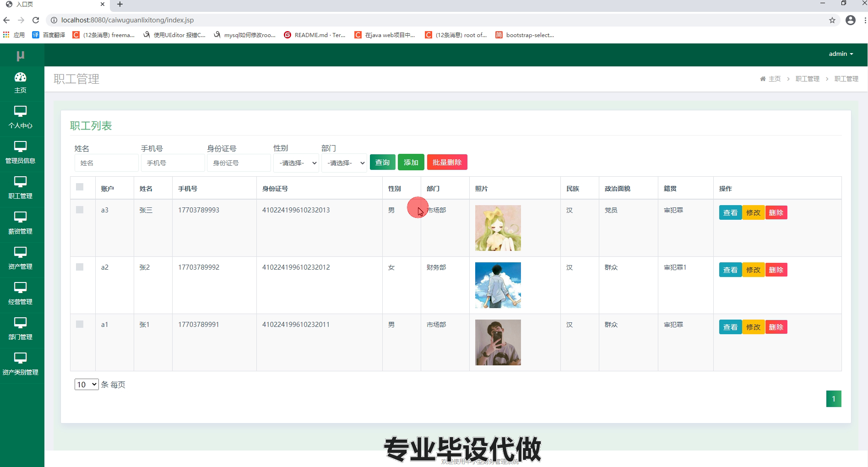Bookmark this page with star icon

(832, 20)
